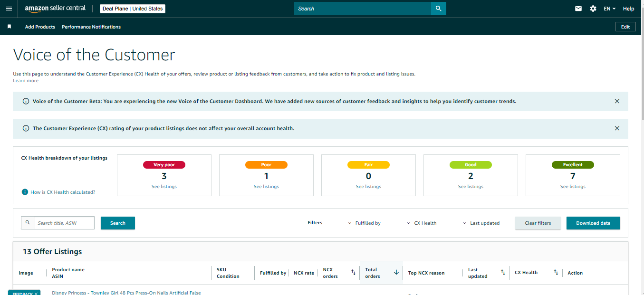Click Download data button
The height and width of the screenshot is (295, 644).
coord(593,223)
